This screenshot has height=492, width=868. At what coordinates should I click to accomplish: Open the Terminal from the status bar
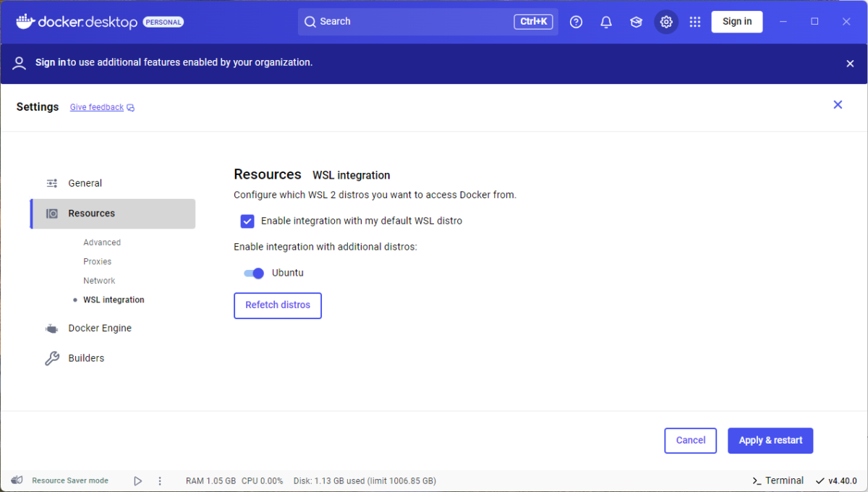pyautogui.click(x=778, y=480)
